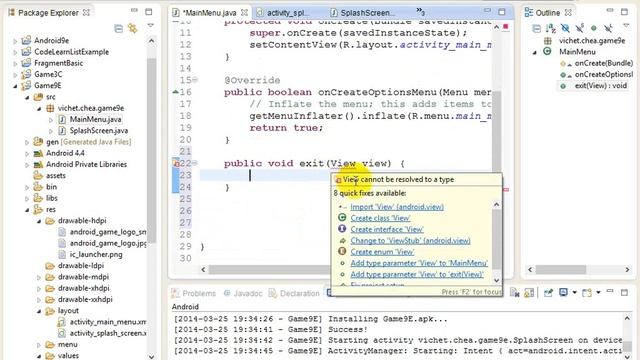Select the Game3C project icon
This screenshot has width=640, height=360.
(26, 74)
